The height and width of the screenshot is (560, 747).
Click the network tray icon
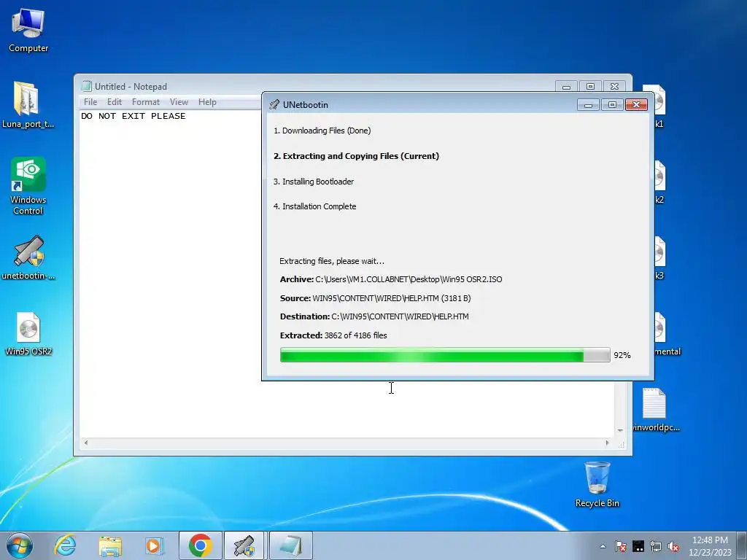coord(656,546)
